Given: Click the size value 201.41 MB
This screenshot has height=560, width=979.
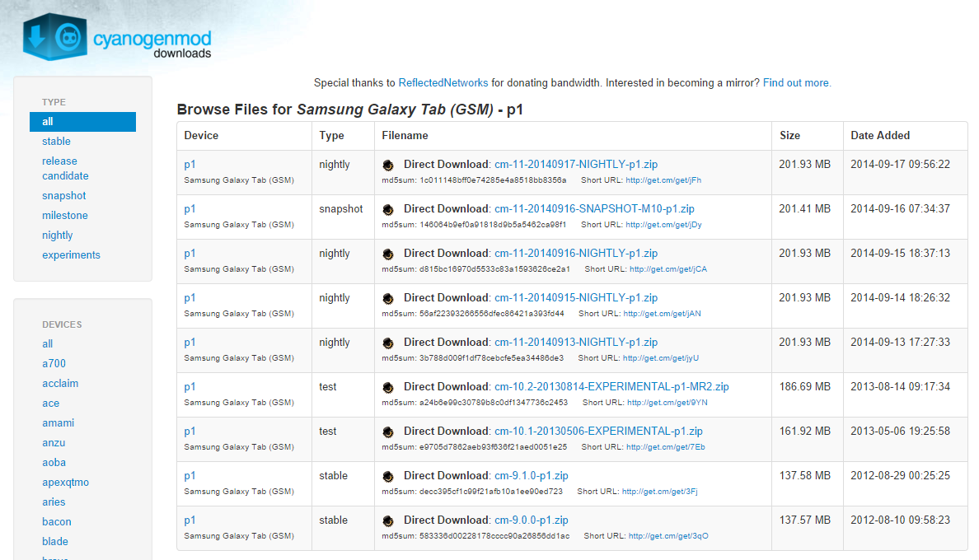Looking at the screenshot, I should pyautogui.click(x=805, y=209).
